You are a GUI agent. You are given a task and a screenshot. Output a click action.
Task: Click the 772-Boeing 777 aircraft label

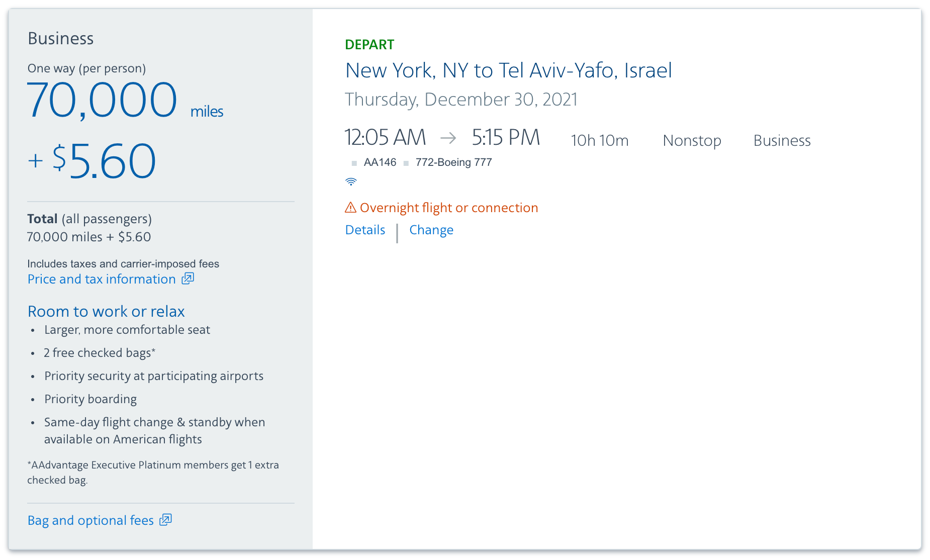pos(453,162)
